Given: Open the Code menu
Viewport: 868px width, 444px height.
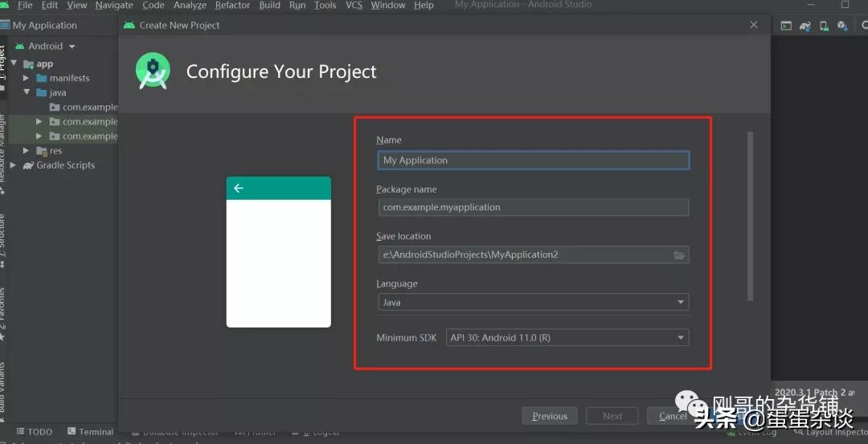Looking at the screenshot, I should [154, 6].
